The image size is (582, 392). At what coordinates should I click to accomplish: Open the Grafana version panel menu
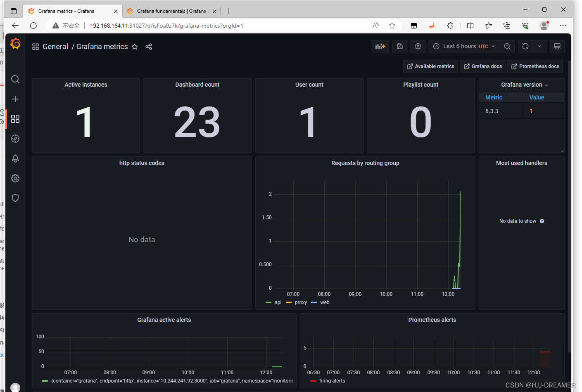522,85
